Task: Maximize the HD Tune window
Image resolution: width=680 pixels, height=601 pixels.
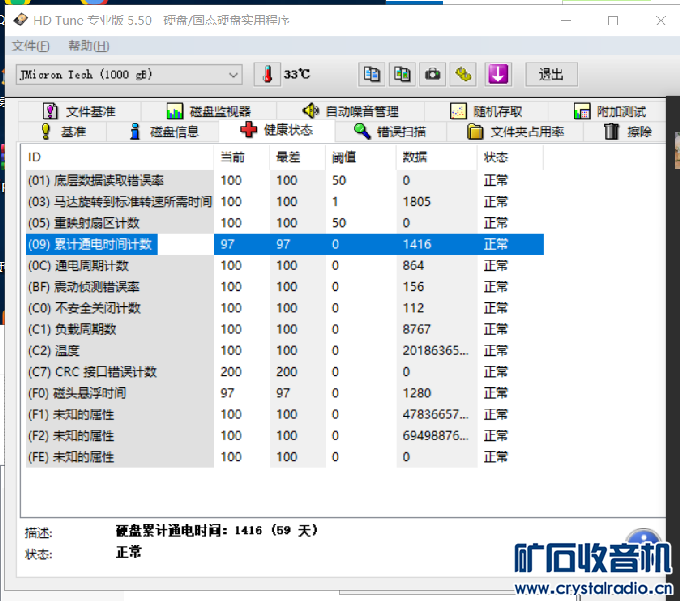Action: 613,20
